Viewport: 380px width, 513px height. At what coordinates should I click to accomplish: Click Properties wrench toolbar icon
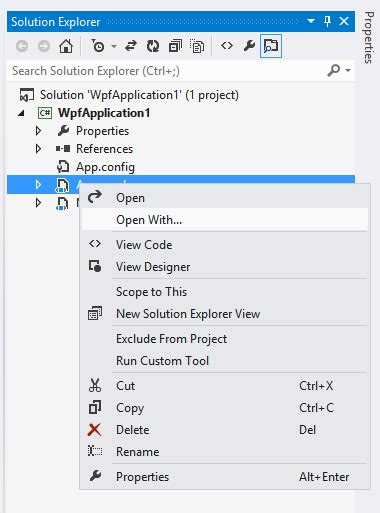click(x=249, y=46)
